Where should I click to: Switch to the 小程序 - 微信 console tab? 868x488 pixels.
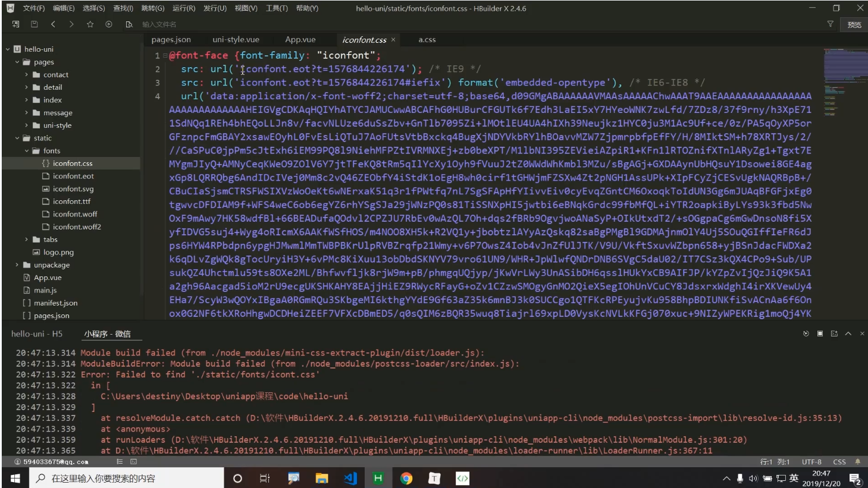pos(107,334)
